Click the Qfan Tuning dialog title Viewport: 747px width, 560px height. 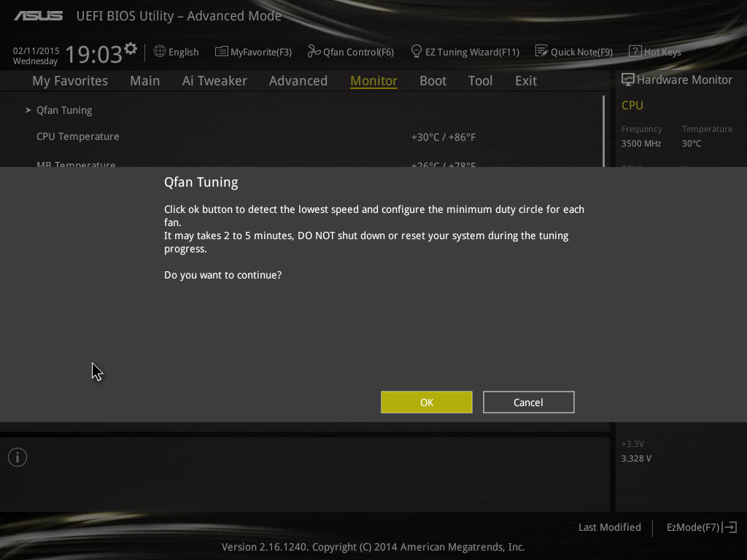click(201, 182)
